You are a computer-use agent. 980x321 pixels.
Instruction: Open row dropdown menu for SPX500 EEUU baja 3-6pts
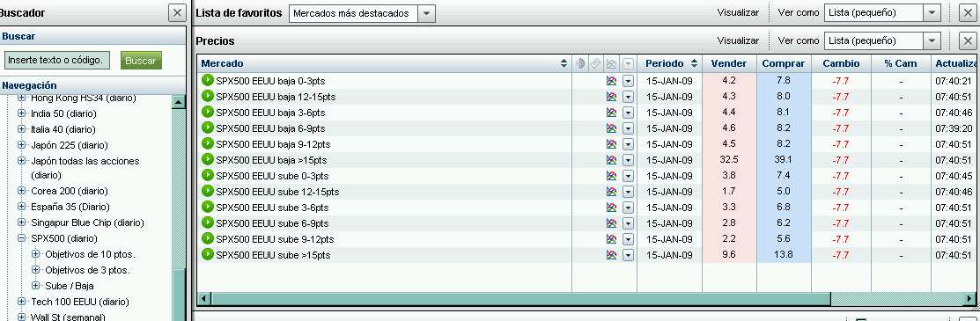[x=628, y=113]
